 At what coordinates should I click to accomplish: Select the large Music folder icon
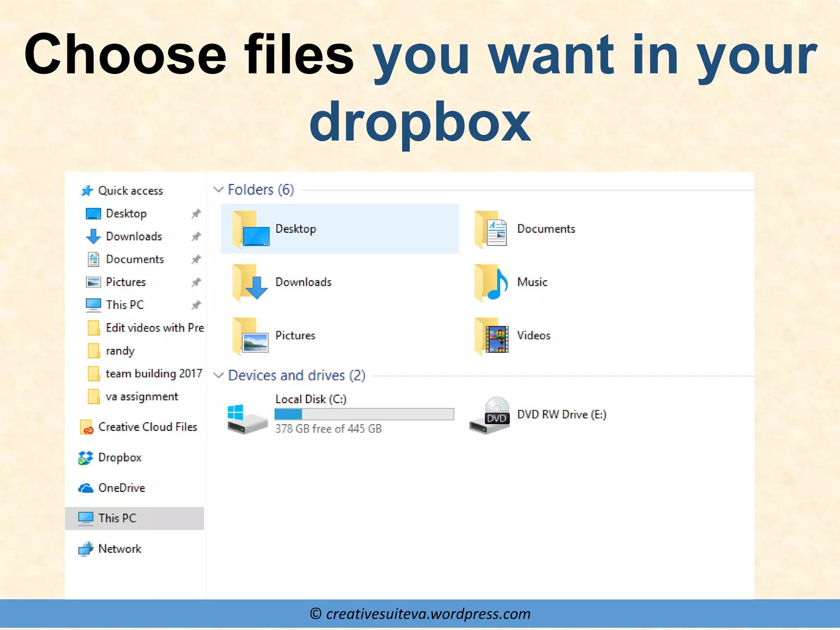pyautogui.click(x=491, y=282)
